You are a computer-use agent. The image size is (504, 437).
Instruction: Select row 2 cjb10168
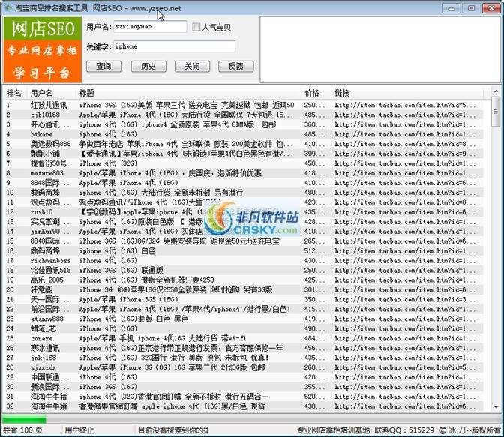pos(243,115)
